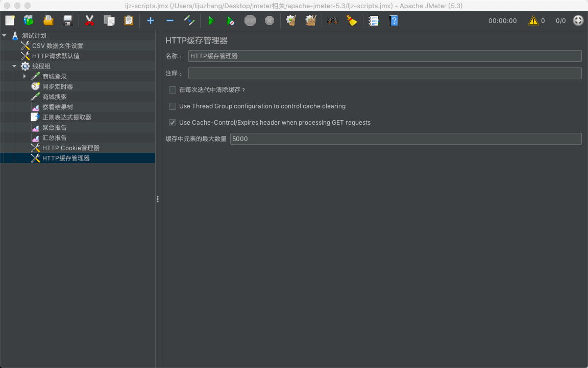The image size is (588, 368).
Task: Open the Templates icon in toolbar
Action: tap(29, 20)
